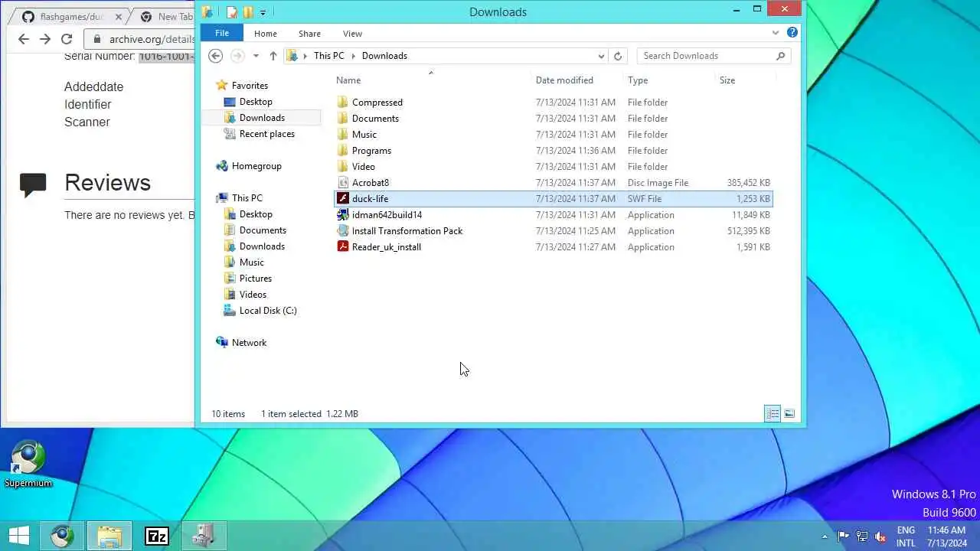The image size is (980, 551).
Task: Open the installer application on the taskbar
Action: tap(204, 536)
